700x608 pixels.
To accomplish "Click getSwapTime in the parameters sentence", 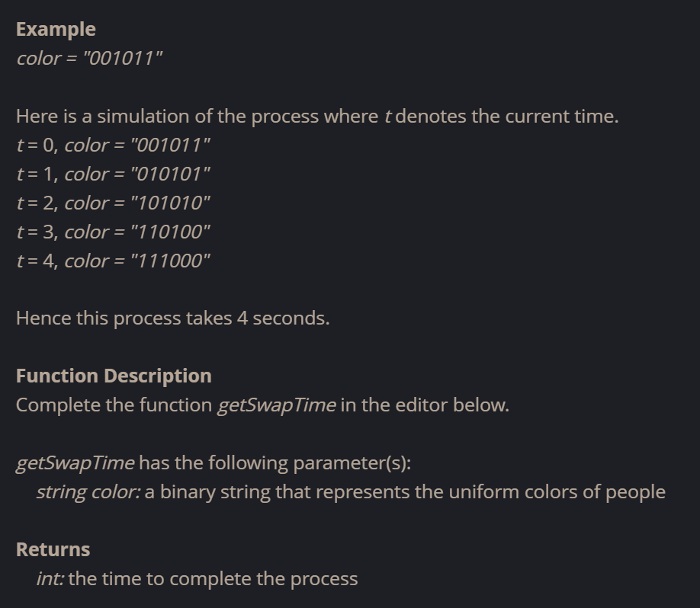I will coord(75,463).
